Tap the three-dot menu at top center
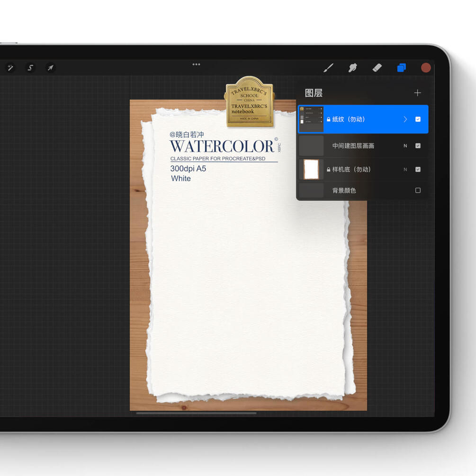The image size is (476, 476). tap(196, 64)
